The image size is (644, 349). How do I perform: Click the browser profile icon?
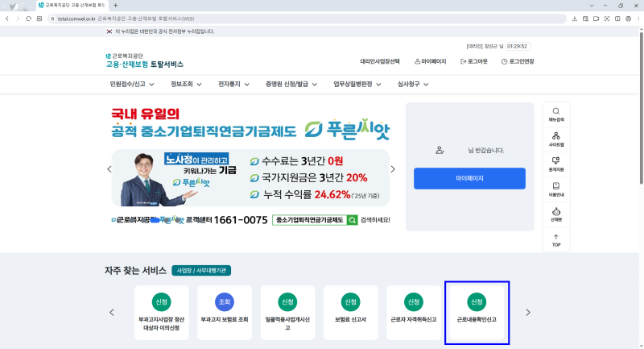pos(628,19)
